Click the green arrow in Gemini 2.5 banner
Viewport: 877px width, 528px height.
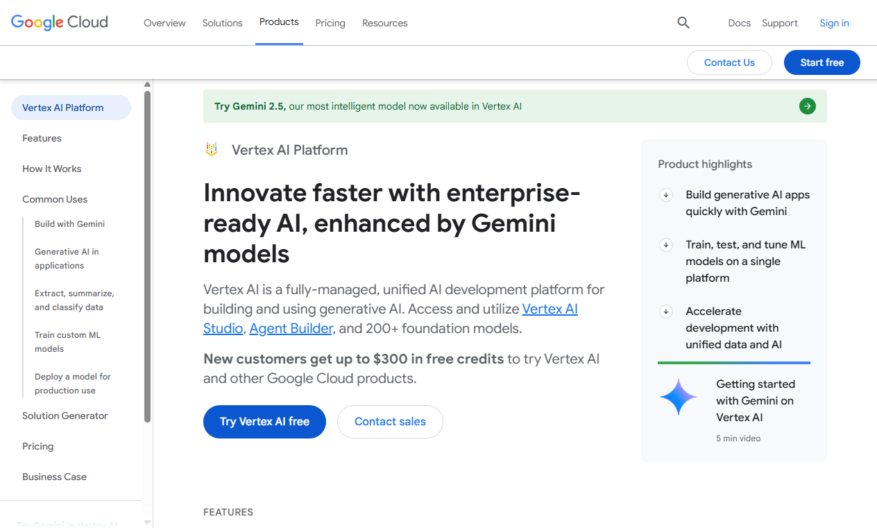[x=807, y=106]
